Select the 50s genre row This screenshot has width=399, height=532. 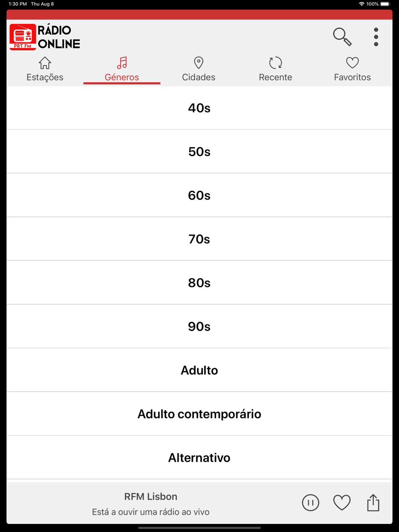[x=199, y=152]
